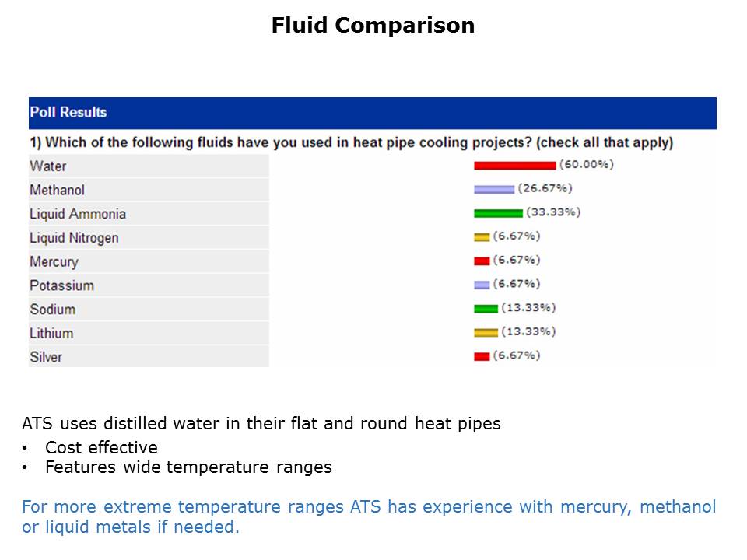The image size is (747, 560).
Task: Click the yellow Liquid Nitrogen bar
Action: tap(482, 237)
